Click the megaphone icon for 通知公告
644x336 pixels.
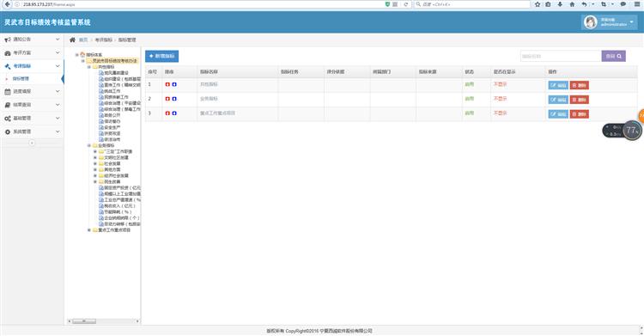pos(8,40)
